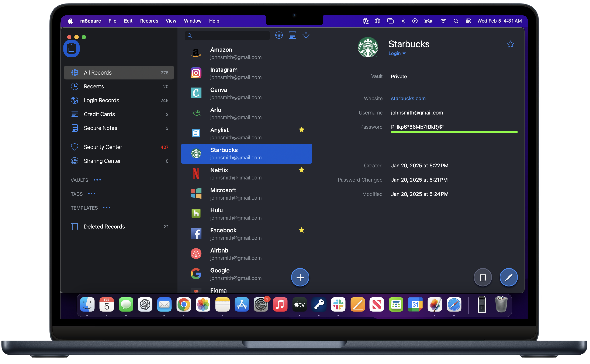This screenshot has width=590, height=364.
Task: Open Deleted Records trash item
Action: pos(104,227)
